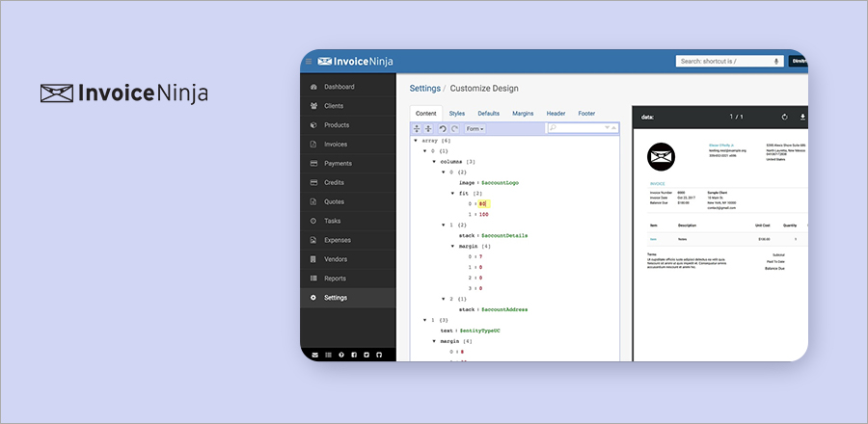
Task: Click the Reports grid icon
Action: click(x=313, y=278)
